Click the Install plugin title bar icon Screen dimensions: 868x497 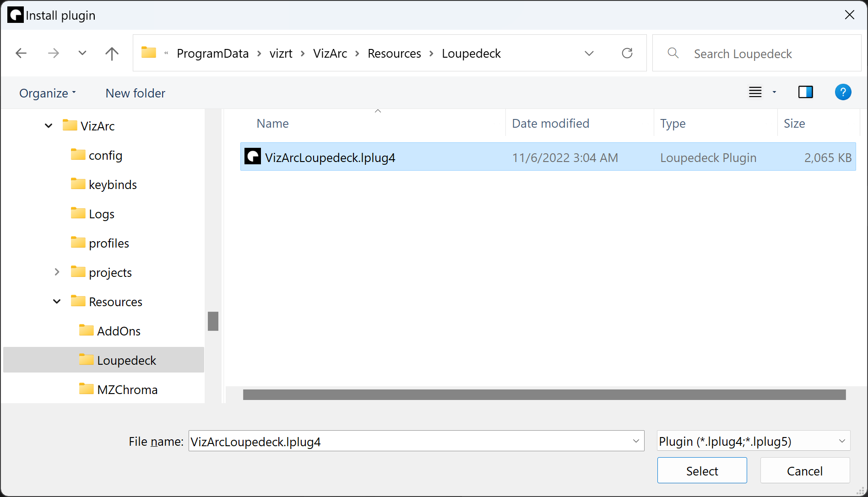pos(15,15)
